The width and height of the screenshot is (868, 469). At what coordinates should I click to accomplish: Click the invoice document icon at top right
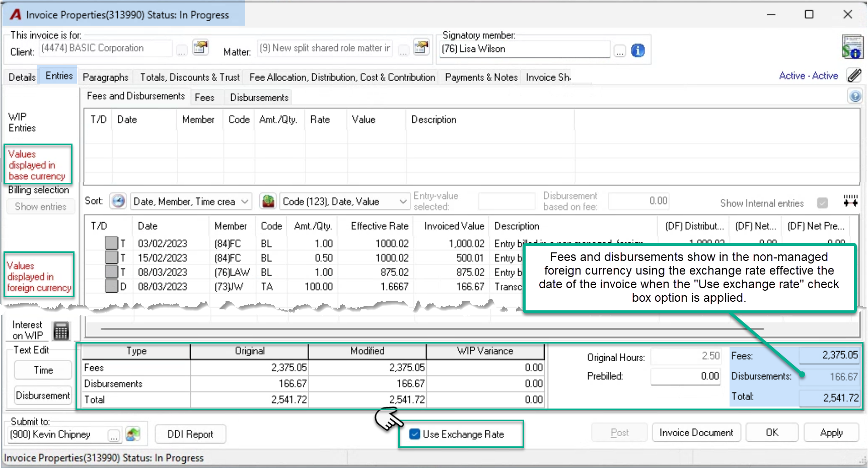852,47
